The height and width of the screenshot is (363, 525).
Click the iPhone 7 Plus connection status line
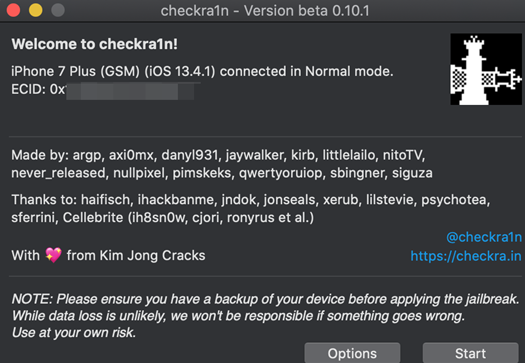tap(202, 71)
